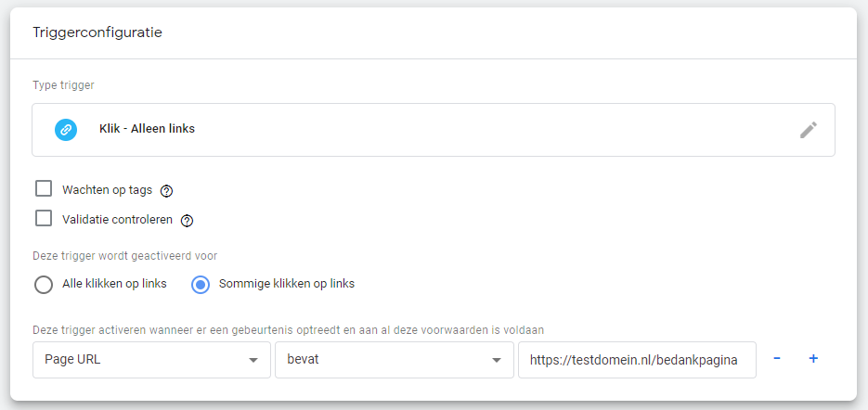Image resolution: width=868 pixels, height=410 pixels.
Task: Enable the Wachten op tags checkbox
Action: coord(44,189)
